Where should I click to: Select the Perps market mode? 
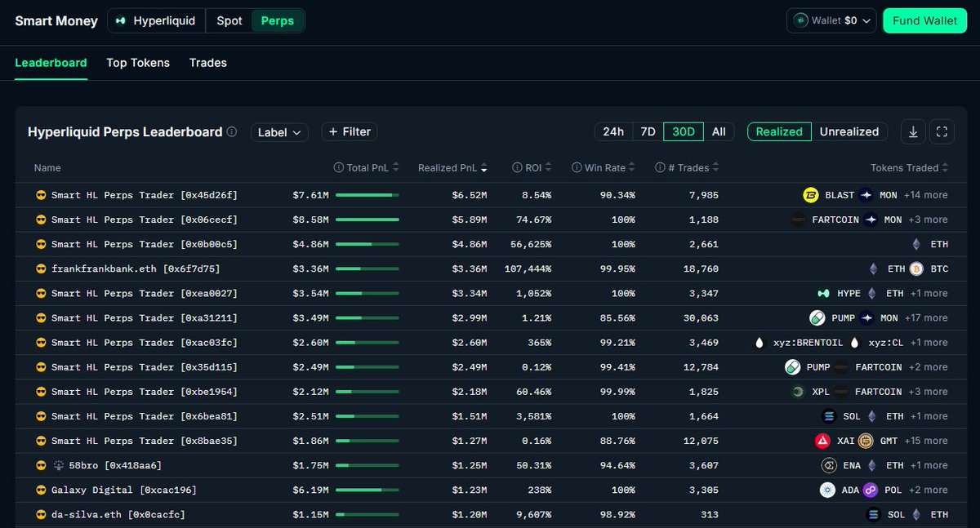278,20
